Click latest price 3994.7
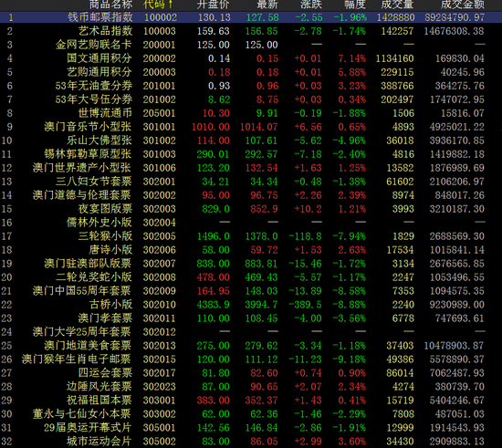 click(261, 305)
